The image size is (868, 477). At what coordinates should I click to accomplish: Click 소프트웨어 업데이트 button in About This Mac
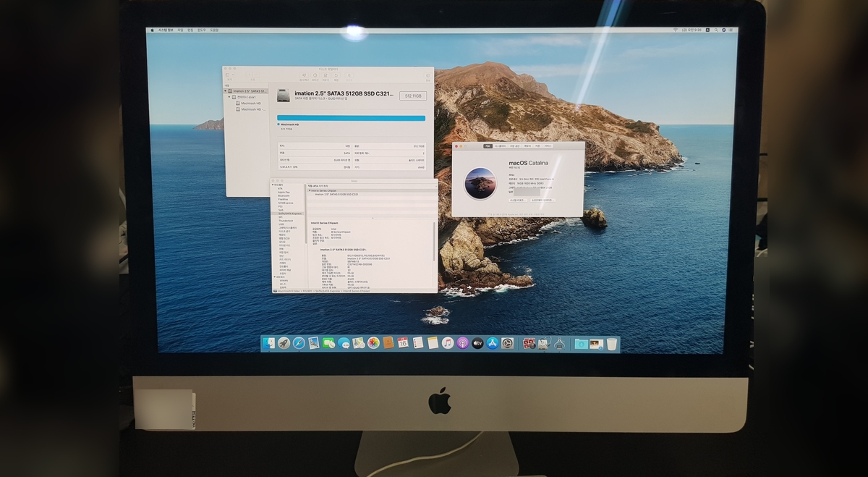coord(542,200)
